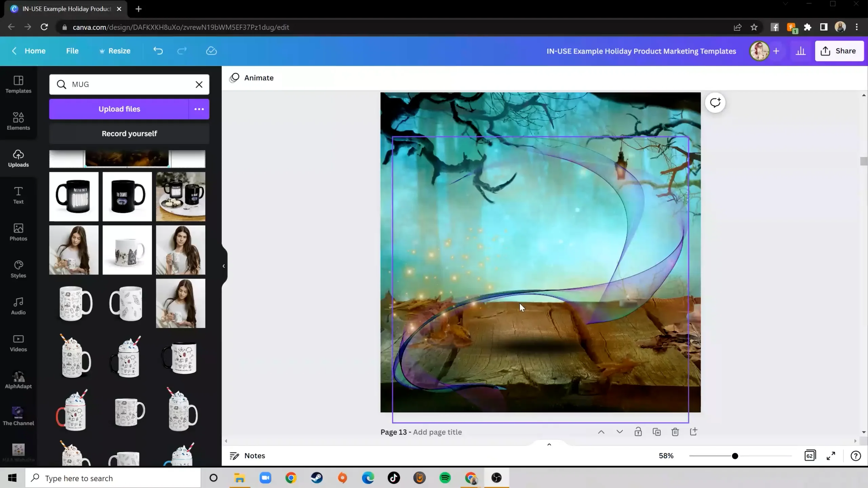Viewport: 868px width, 488px height.
Task: Open the Notes panel
Action: pyautogui.click(x=247, y=456)
